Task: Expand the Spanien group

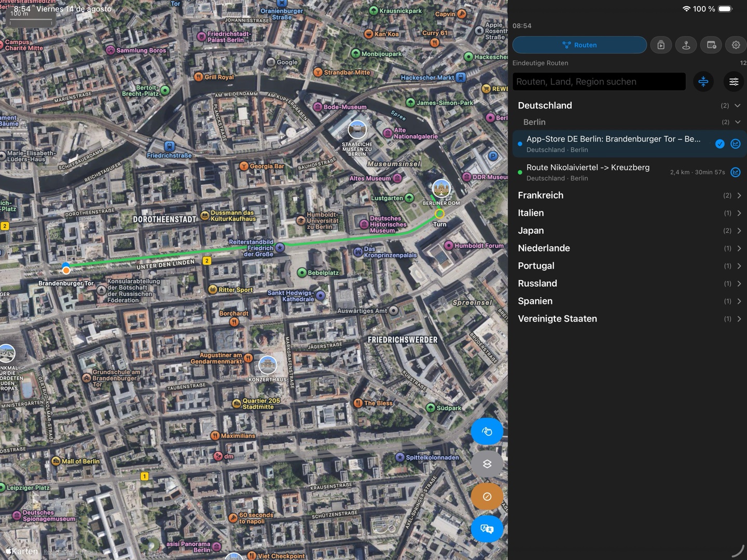Action: (x=630, y=301)
